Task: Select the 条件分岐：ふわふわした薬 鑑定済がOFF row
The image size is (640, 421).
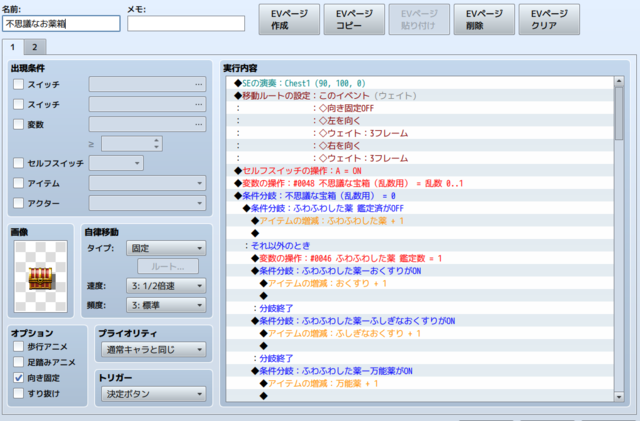Action: (420, 208)
